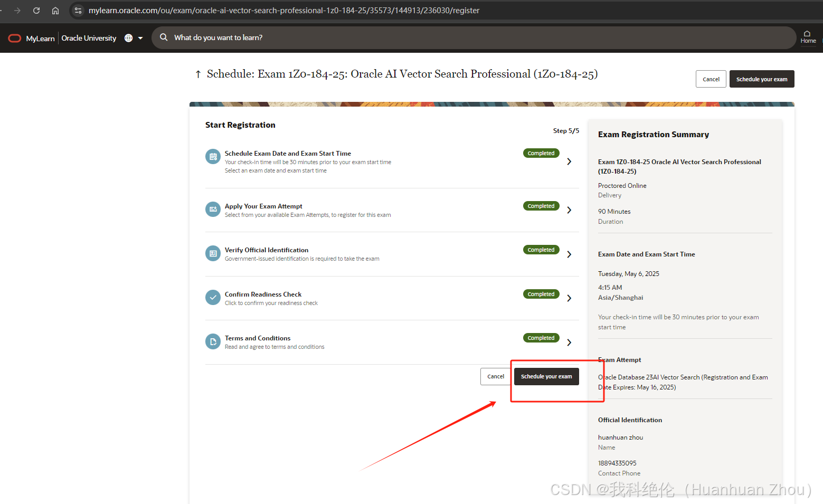Open the 'Terms and Conditions' step
823x504 pixels.
coord(258,338)
